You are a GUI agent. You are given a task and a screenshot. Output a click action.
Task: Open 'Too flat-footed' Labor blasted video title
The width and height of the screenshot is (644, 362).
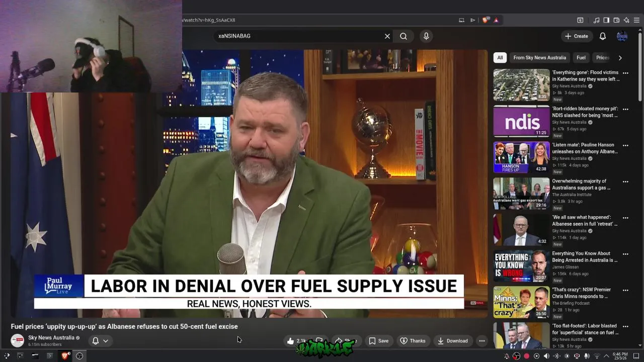click(585, 329)
